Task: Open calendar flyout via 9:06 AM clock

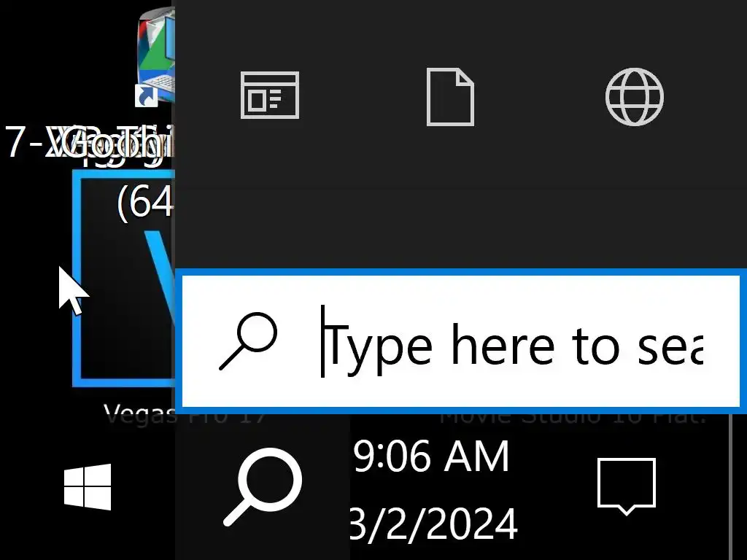Action: click(432, 456)
